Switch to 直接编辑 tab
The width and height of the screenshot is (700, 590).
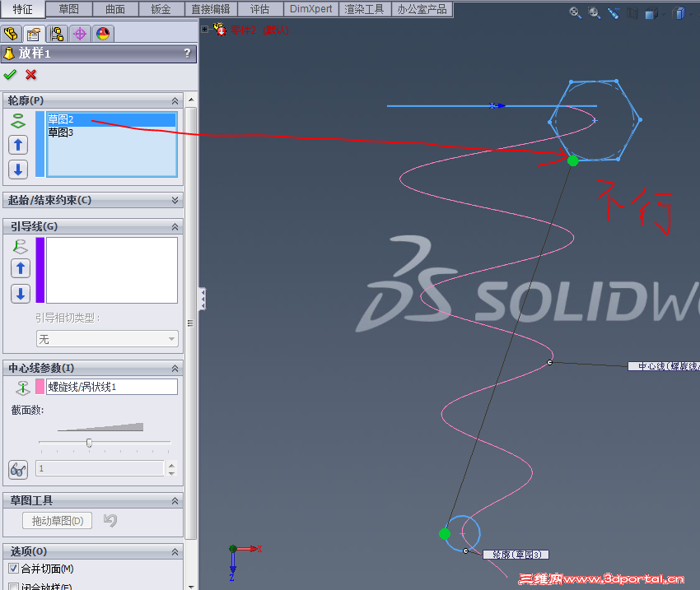tap(211, 9)
